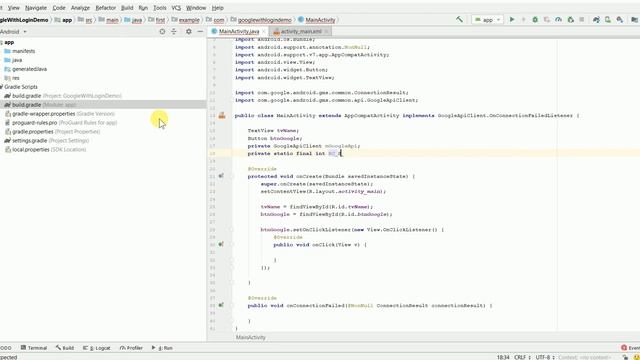Click the grey Stop square icon

(582, 20)
